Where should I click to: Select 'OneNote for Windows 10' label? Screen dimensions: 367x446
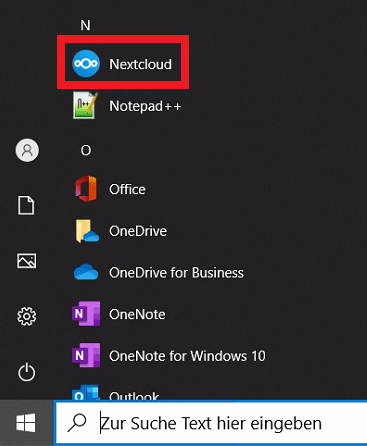187,356
